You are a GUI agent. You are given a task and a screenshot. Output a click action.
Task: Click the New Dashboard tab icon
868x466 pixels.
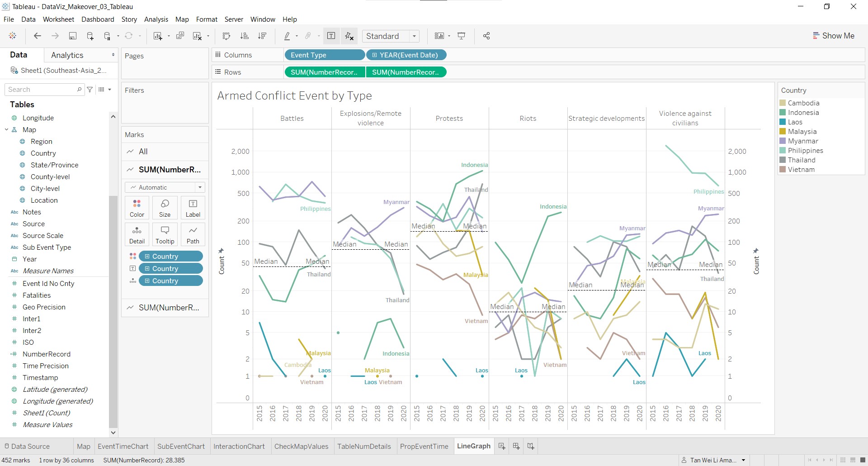click(x=516, y=446)
